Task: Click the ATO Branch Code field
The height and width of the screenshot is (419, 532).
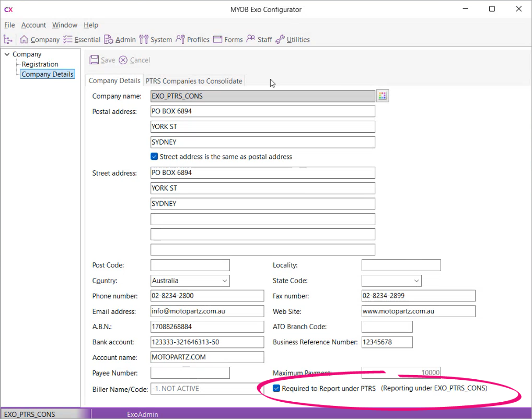Action: click(x=387, y=327)
